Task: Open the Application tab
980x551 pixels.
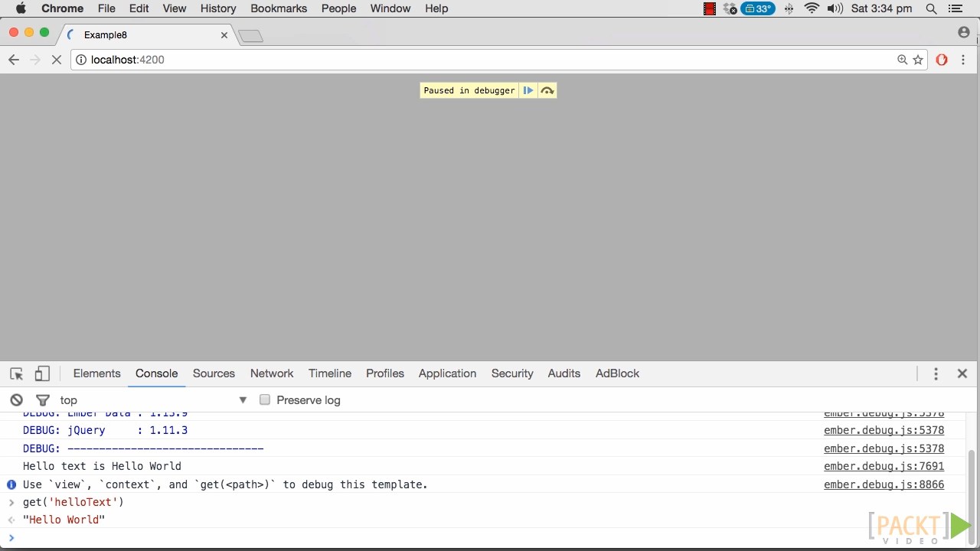Action: [447, 373]
